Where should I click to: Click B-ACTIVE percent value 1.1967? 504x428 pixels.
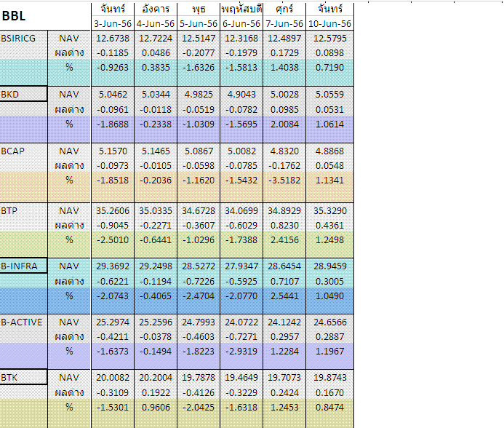(329, 351)
